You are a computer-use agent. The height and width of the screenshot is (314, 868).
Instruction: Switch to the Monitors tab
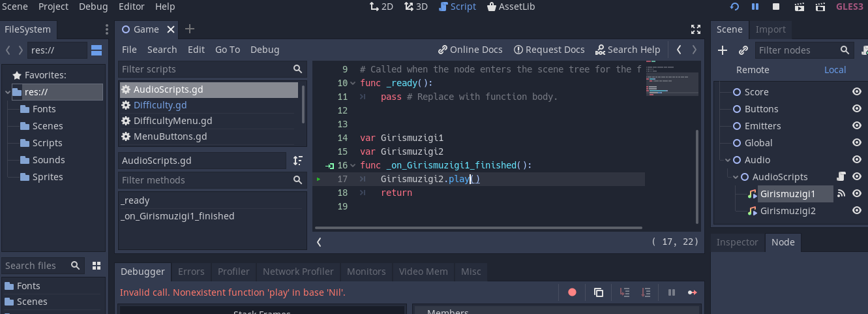pos(366,272)
